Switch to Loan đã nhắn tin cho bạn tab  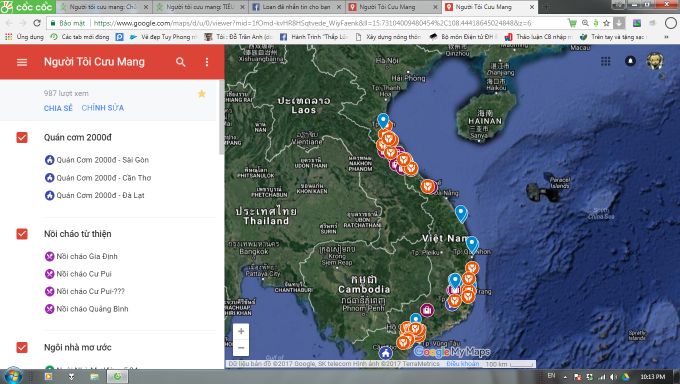[x=298, y=7]
